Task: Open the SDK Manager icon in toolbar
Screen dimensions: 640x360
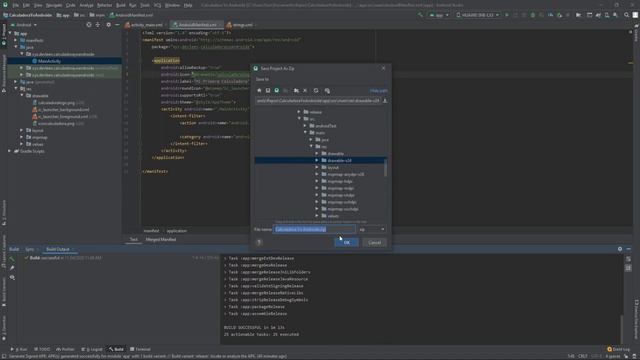Action: click(x=615, y=15)
